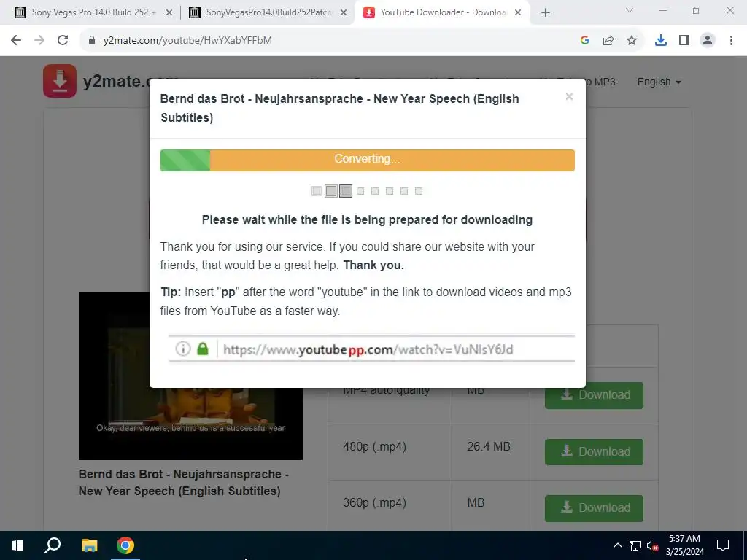Close the SonyVegasPro14.0Build252Patch tab
Viewport: 747px width, 560px height.
point(344,13)
